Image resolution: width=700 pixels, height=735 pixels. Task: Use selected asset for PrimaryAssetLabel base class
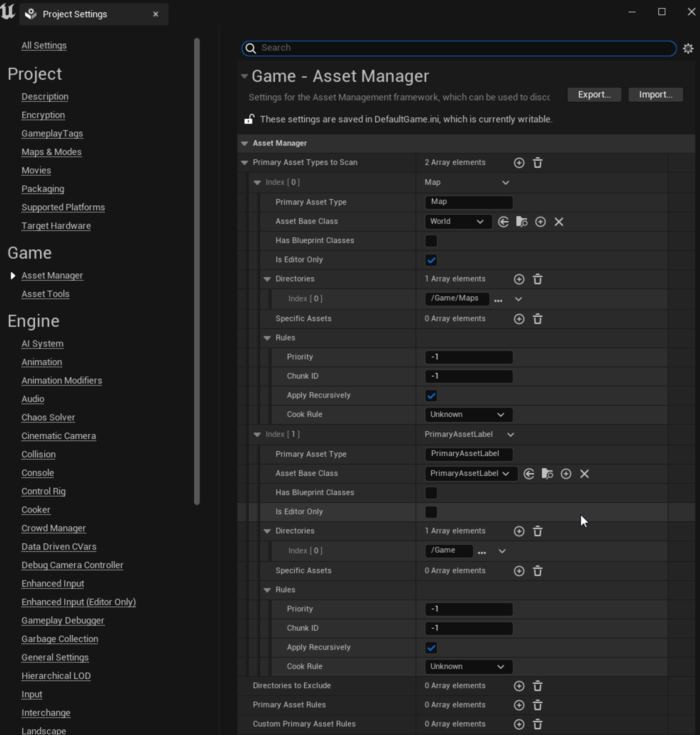point(529,473)
